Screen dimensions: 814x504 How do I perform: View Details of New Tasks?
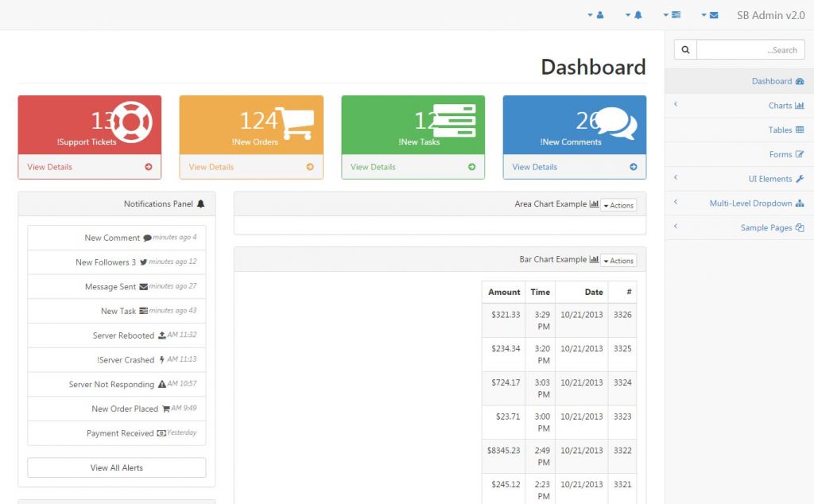click(413, 167)
